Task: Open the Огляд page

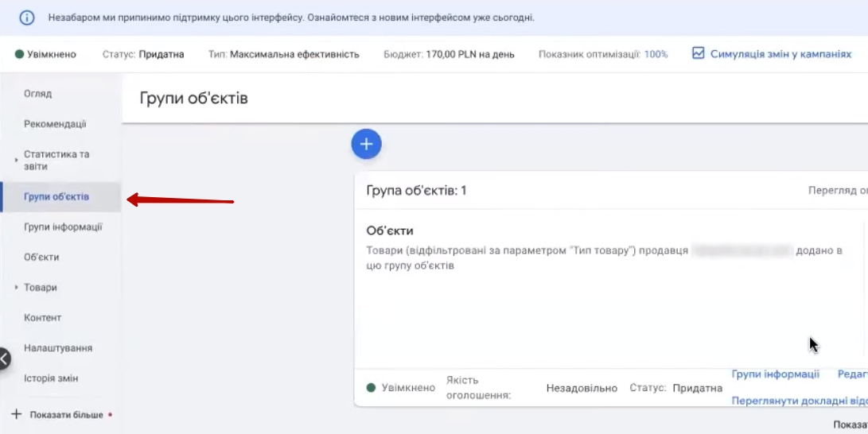Action: click(x=38, y=94)
